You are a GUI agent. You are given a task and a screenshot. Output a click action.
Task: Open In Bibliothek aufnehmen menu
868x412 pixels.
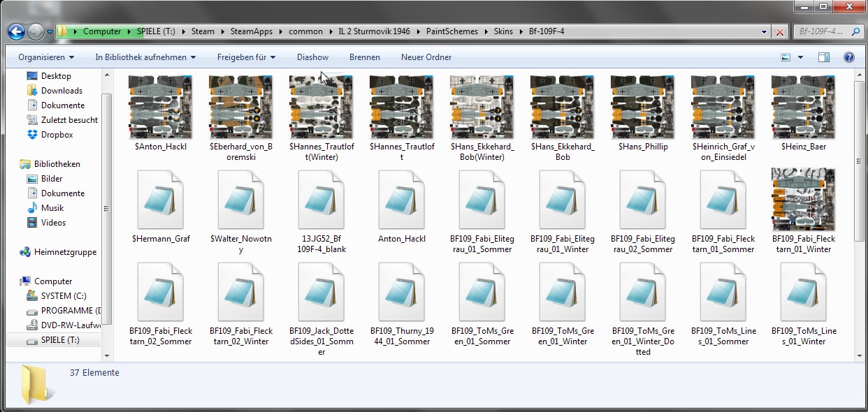(x=145, y=57)
